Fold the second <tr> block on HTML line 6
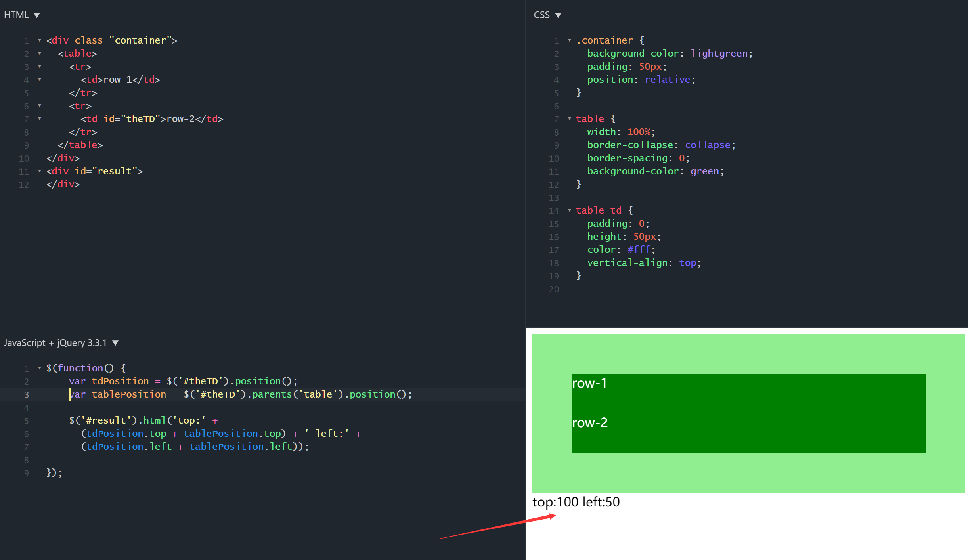 (x=40, y=106)
